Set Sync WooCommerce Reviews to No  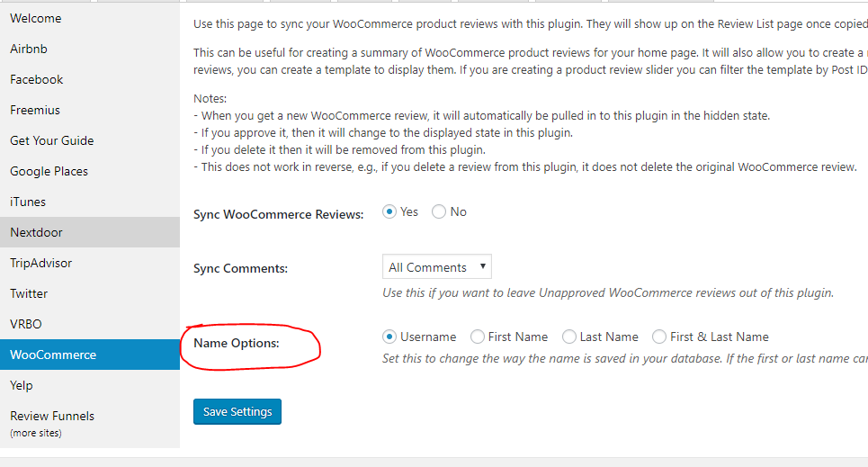(x=439, y=211)
